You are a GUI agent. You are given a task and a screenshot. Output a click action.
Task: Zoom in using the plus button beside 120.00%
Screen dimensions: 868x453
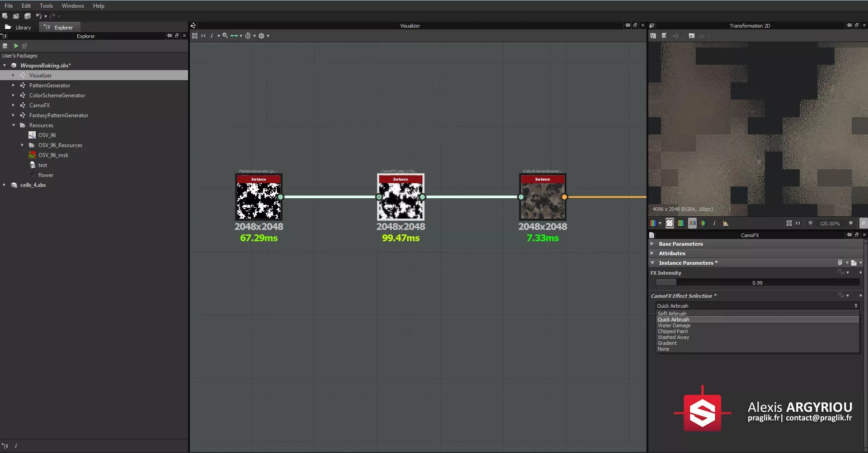tap(851, 223)
